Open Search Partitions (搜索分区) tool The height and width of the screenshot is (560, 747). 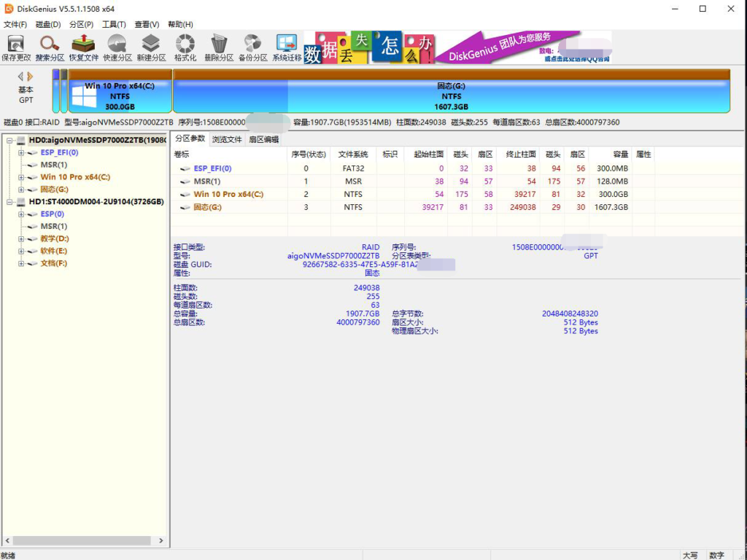pyautogui.click(x=50, y=47)
